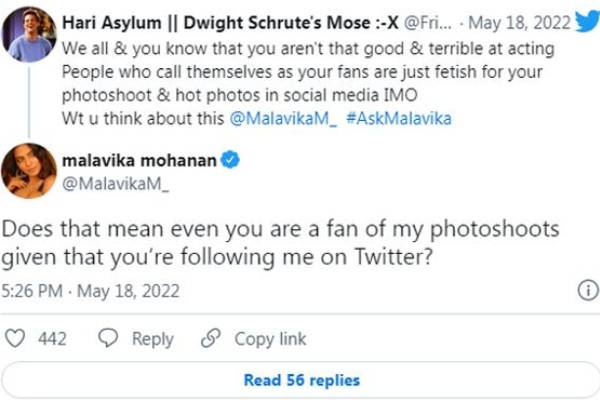Click the malavika mohanan display name
The height and width of the screenshot is (400, 600).
(x=139, y=159)
